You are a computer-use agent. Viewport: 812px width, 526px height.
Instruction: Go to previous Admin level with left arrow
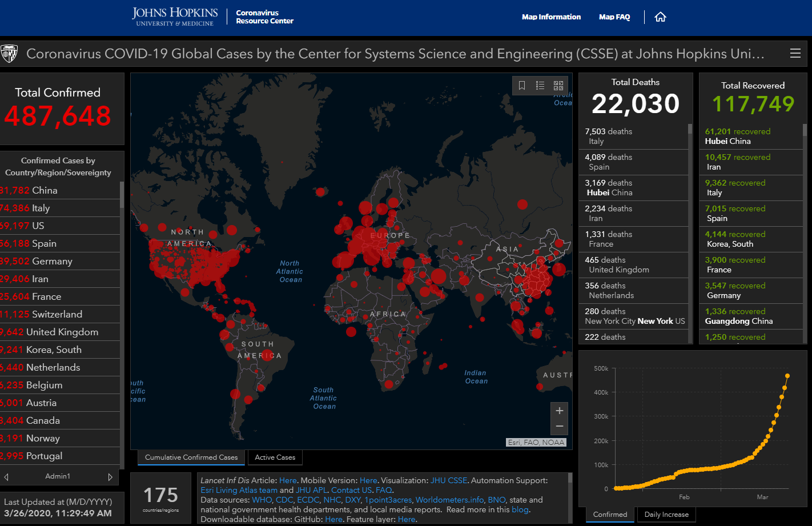coord(6,476)
